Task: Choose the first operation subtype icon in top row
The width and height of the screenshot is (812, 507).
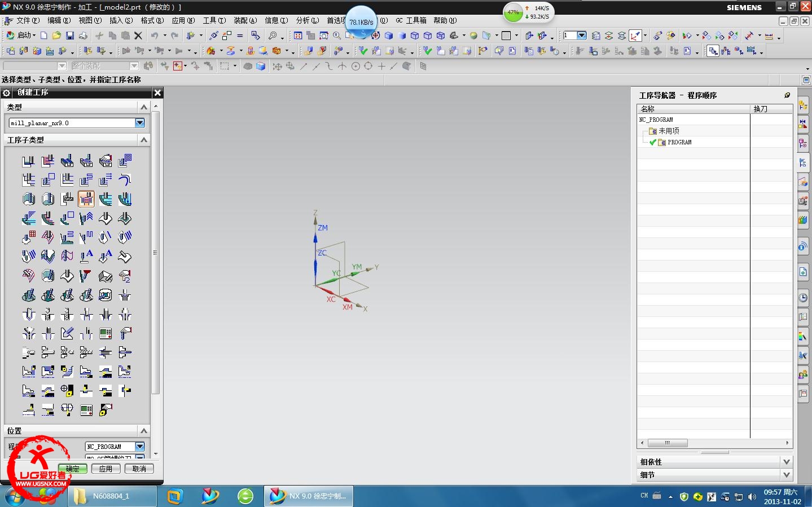Action: click(28, 161)
